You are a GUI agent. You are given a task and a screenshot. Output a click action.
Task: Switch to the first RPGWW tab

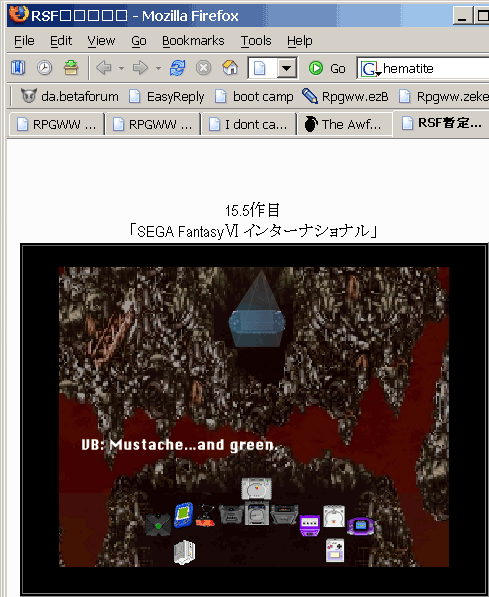[x=56, y=124]
